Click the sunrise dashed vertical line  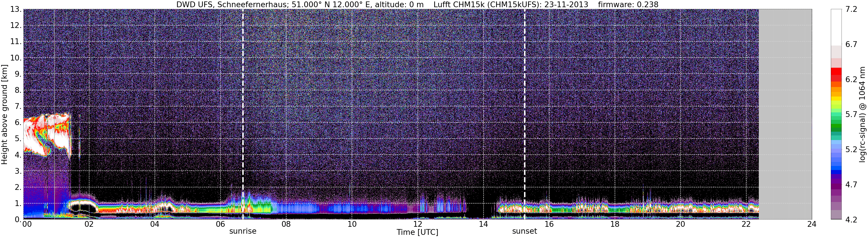(x=243, y=114)
